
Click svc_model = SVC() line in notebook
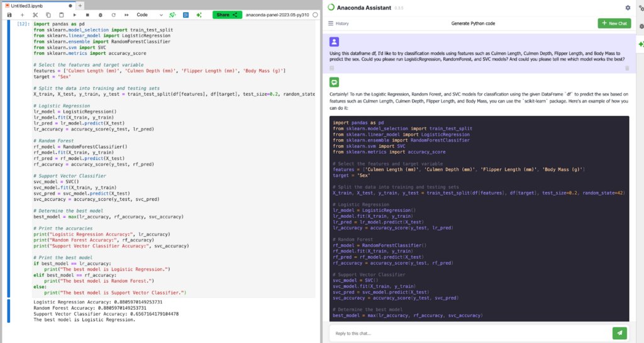point(56,181)
